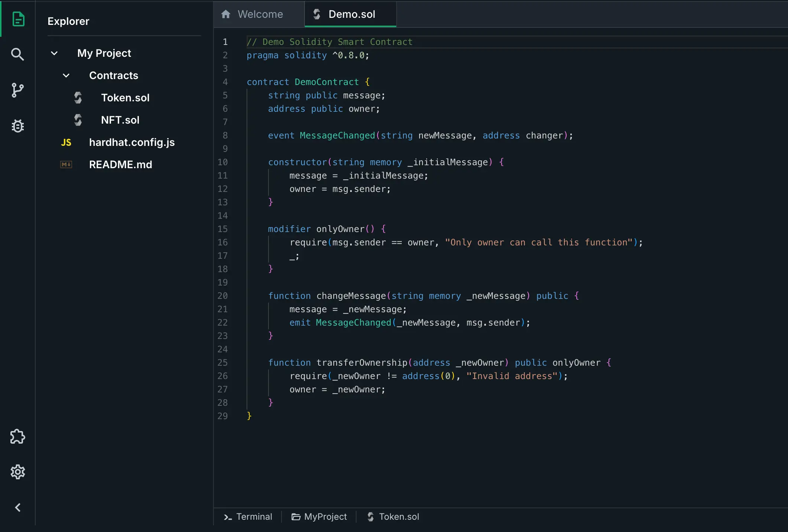
Task: Click the "transferOwnership" function name
Action: (362, 363)
